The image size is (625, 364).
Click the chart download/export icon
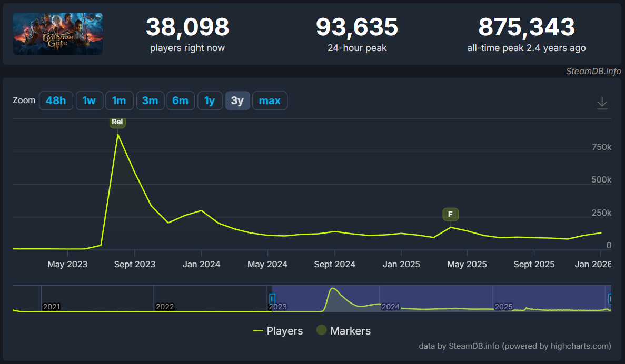[602, 103]
